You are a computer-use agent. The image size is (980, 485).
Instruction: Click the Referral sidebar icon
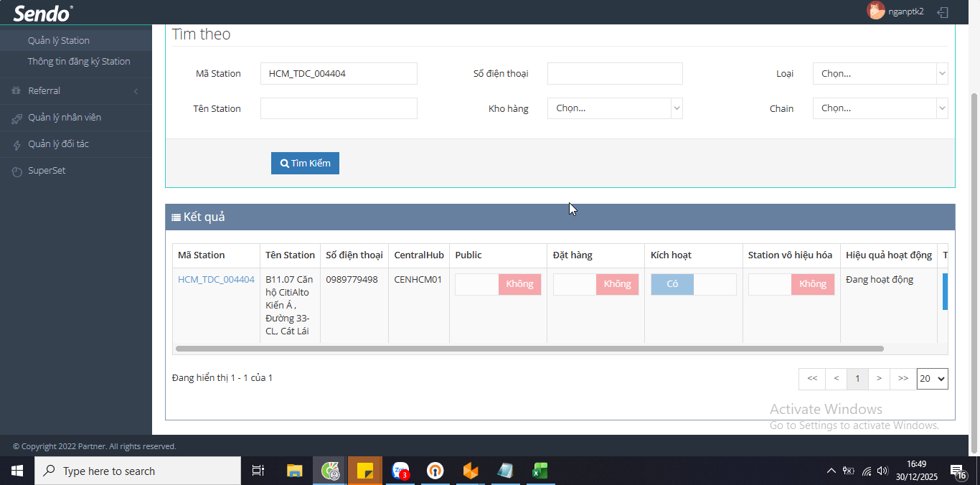(x=17, y=91)
